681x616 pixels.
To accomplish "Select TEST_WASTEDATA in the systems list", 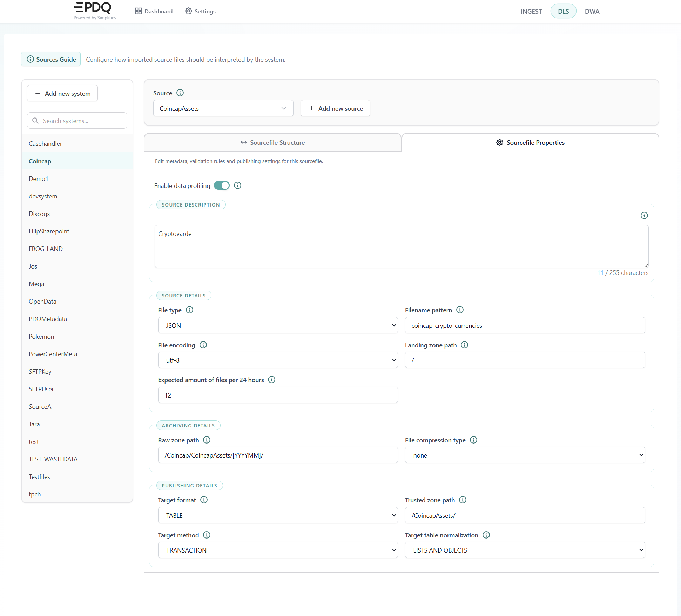I will [x=77, y=459].
